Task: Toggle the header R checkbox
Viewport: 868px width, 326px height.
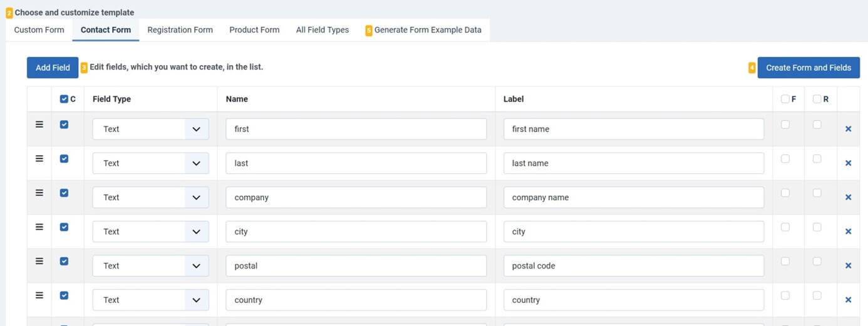Action: (x=817, y=99)
